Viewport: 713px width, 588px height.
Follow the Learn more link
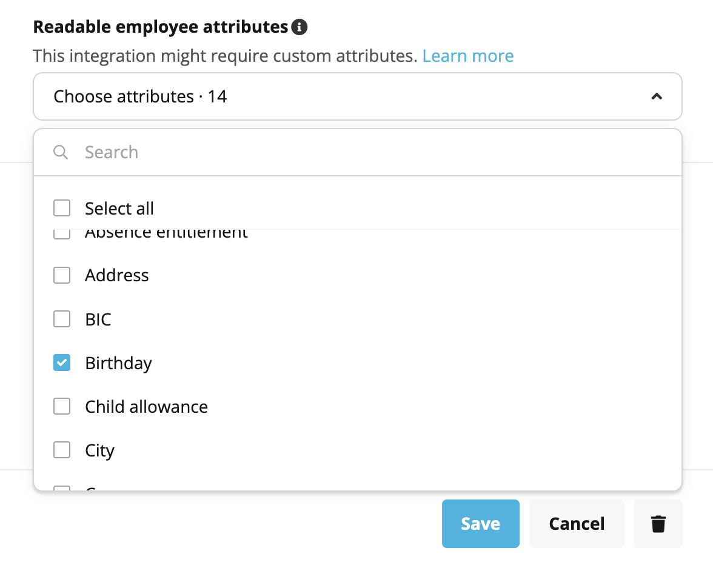[x=468, y=56]
